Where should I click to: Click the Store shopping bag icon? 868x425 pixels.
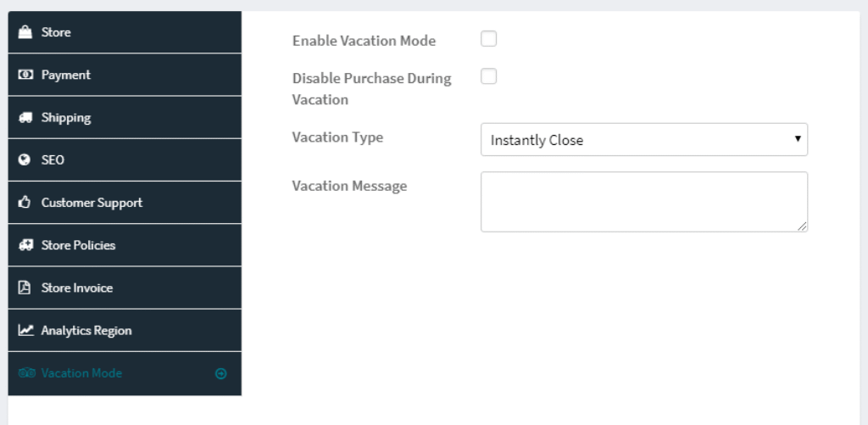pos(25,32)
